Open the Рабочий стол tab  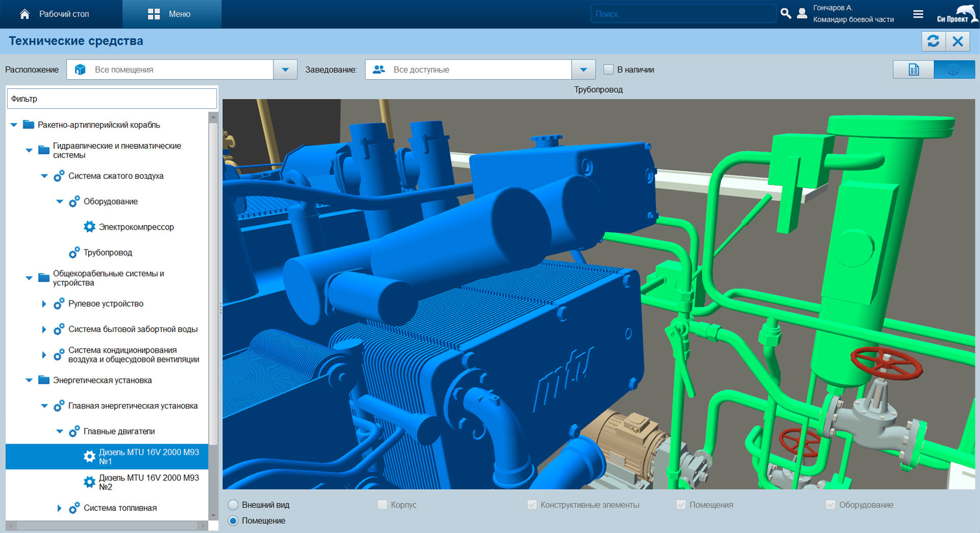tap(61, 14)
